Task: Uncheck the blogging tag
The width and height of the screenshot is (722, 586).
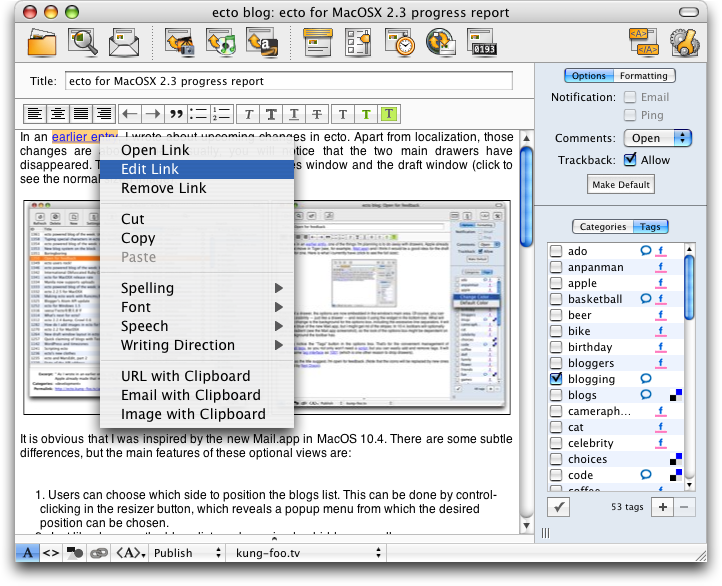Action: pos(556,379)
